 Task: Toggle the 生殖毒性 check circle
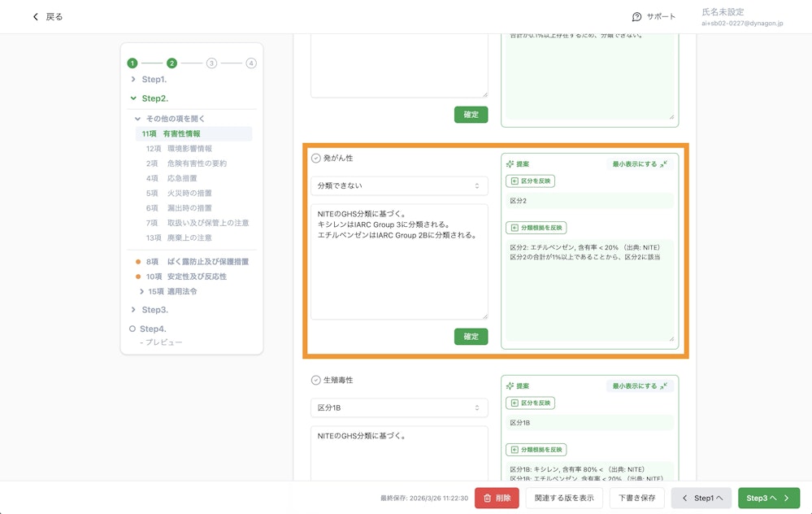316,380
